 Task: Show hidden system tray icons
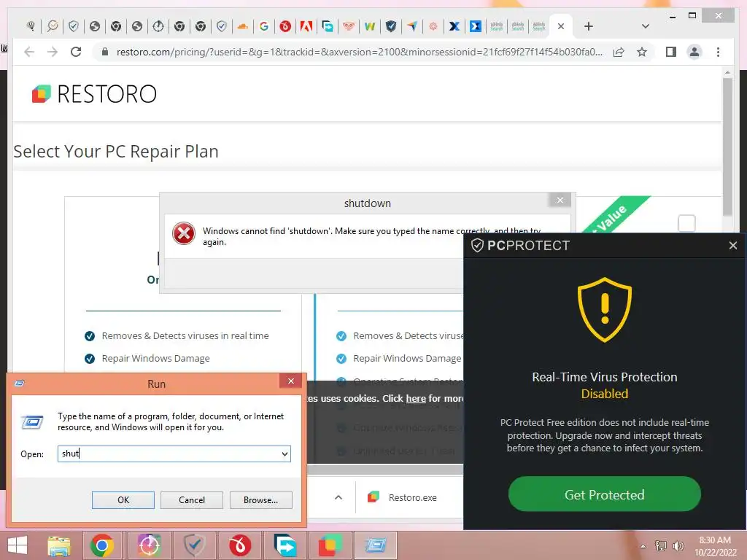pyautogui.click(x=643, y=546)
